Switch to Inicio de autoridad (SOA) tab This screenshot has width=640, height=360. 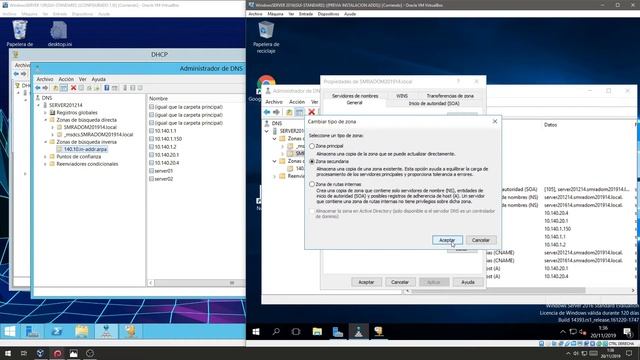pos(434,104)
